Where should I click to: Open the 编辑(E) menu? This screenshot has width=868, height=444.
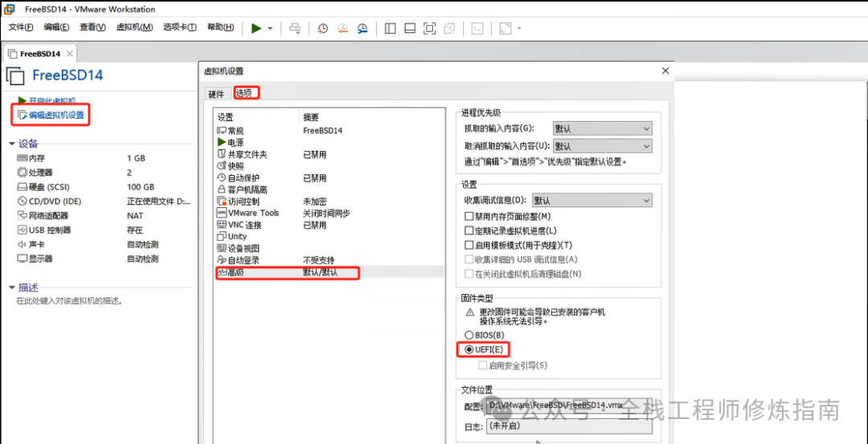tap(56, 27)
